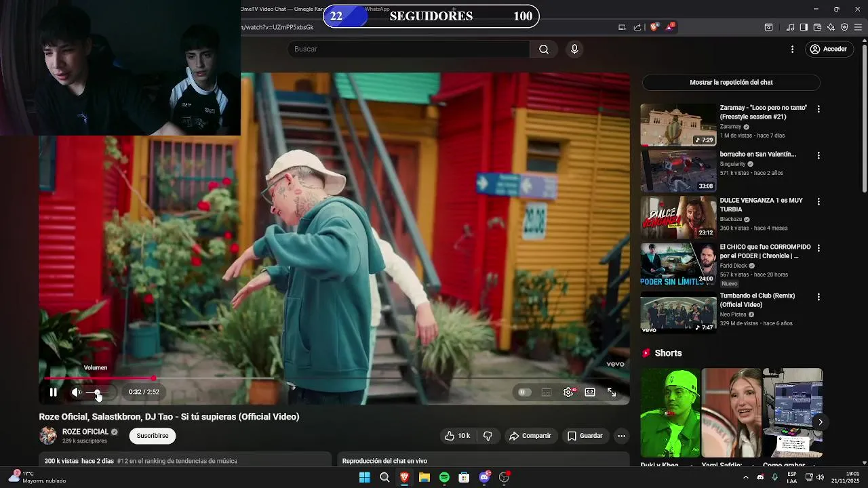Open options for El CHICO que fue CORROMPIDO video

click(818, 248)
